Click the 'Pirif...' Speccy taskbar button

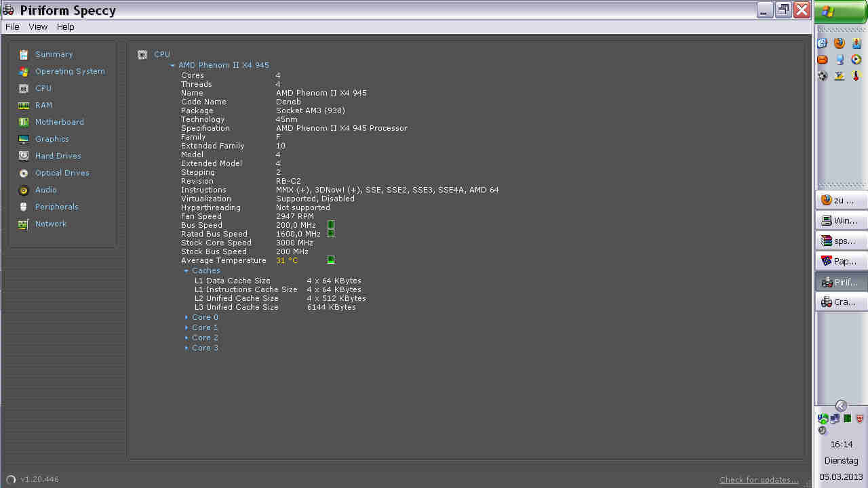(841, 282)
